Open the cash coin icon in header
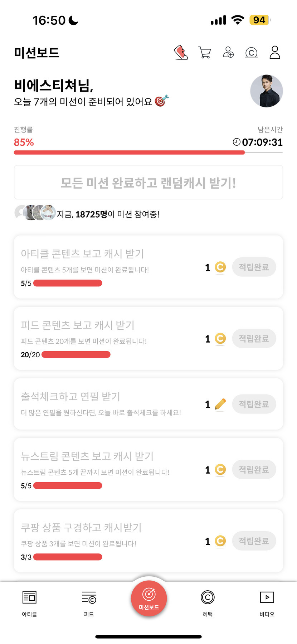The height and width of the screenshot is (644, 297). click(251, 53)
